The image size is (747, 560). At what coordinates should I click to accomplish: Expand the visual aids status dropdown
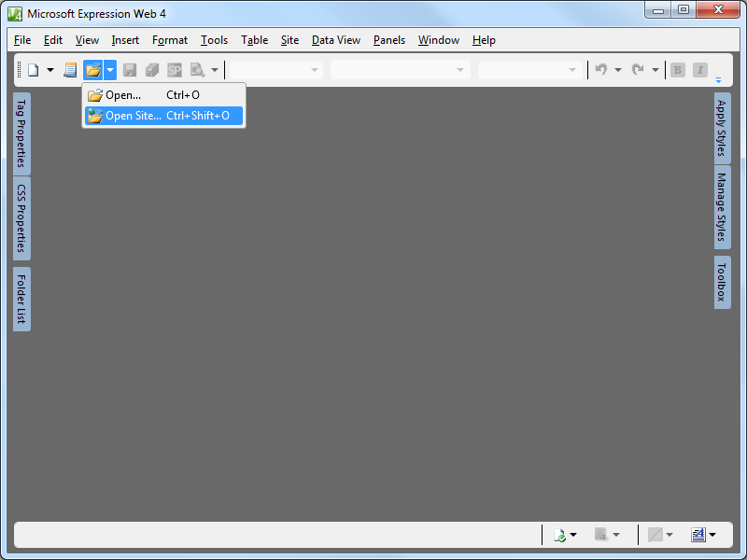tap(669, 535)
